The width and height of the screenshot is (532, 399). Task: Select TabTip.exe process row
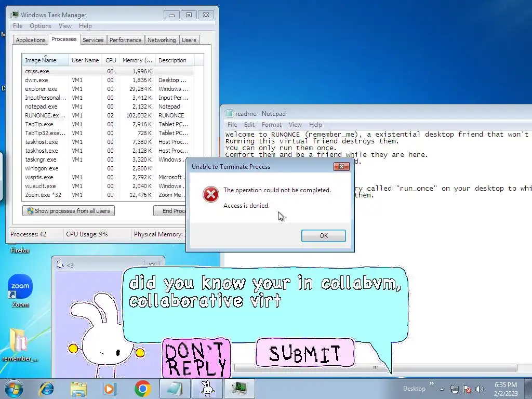click(x=108, y=124)
